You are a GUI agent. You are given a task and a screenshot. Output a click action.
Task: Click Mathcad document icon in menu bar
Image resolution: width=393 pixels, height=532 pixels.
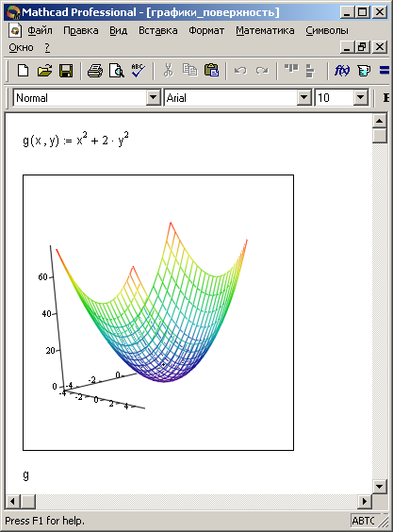click(15, 30)
